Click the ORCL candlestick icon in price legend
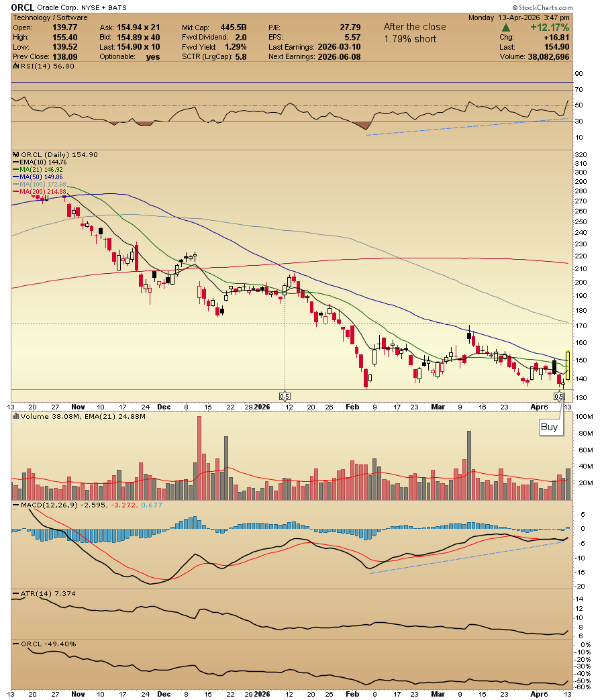The height and width of the screenshot is (700, 604). (16, 154)
